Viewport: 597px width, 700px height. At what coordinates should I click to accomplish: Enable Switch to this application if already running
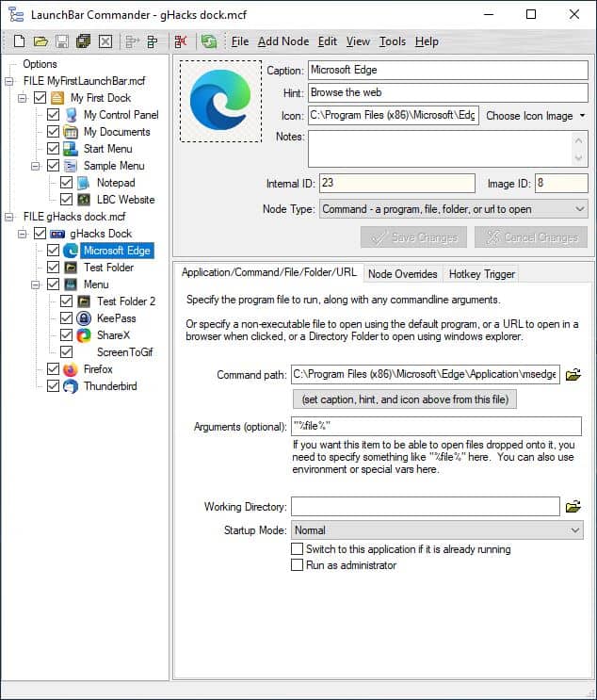tap(297, 548)
